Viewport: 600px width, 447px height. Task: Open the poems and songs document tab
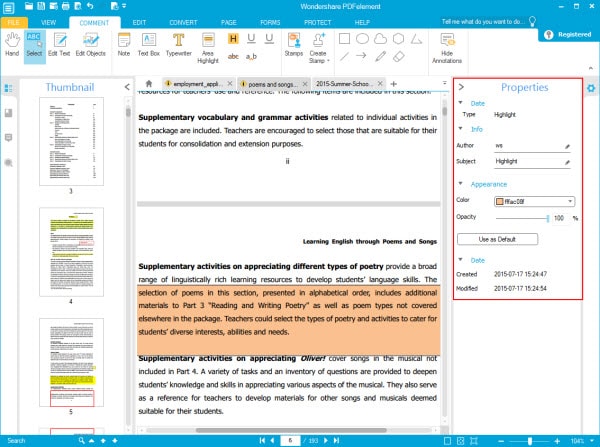(x=271, y=84)
